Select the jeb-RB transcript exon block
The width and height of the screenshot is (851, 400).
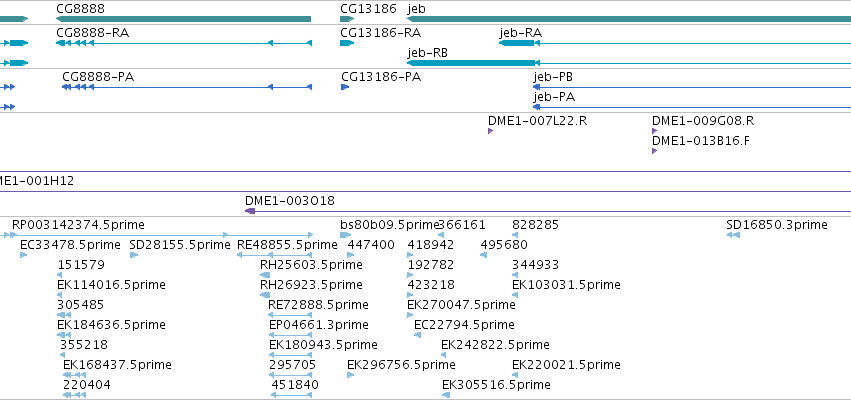tap(471, 63)
